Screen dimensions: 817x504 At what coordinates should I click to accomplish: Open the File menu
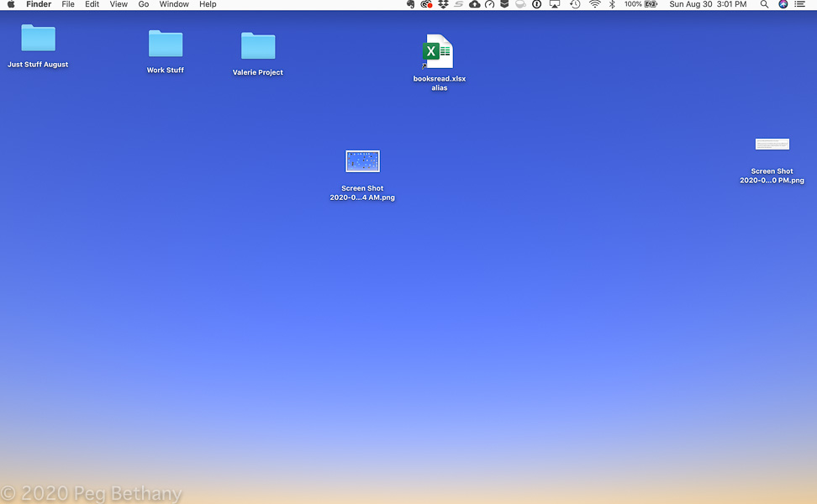pyautogui.click(x=68, y=4)
